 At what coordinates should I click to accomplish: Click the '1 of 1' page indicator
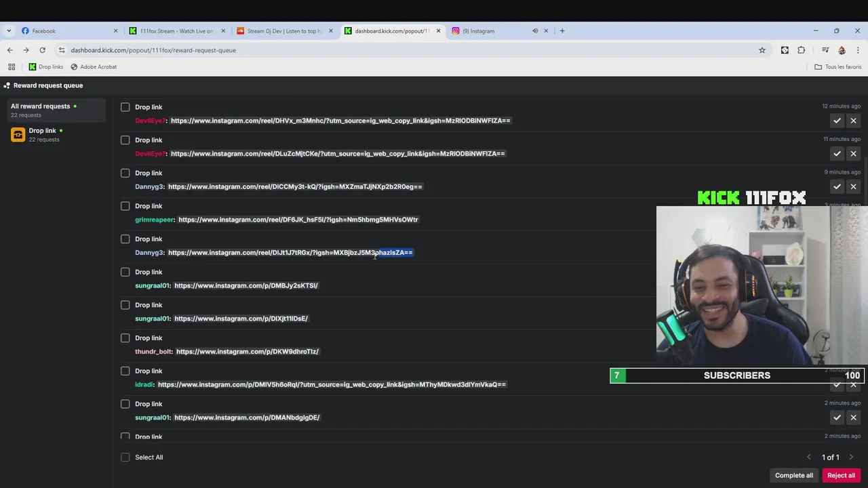(x=831, y=457)
